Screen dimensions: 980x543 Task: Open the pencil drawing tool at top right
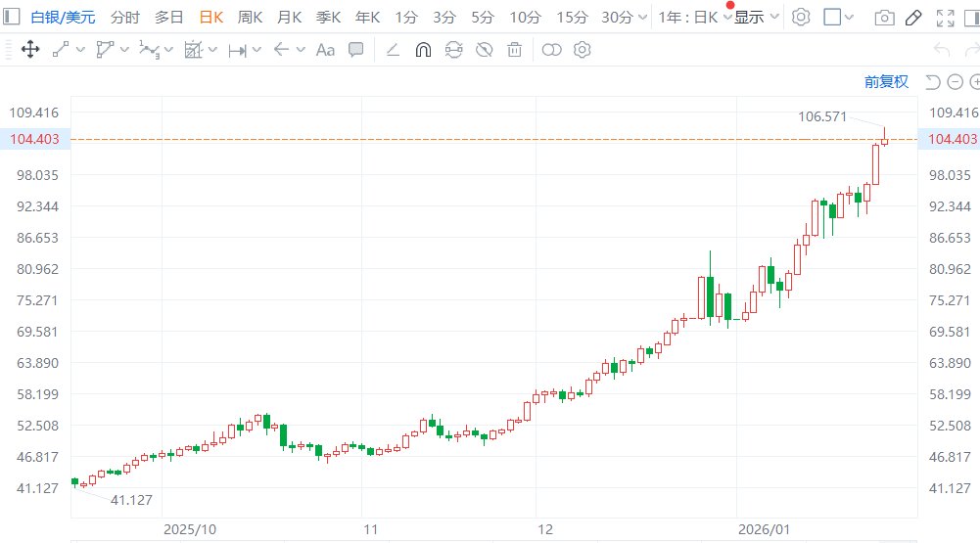point(913,18)
